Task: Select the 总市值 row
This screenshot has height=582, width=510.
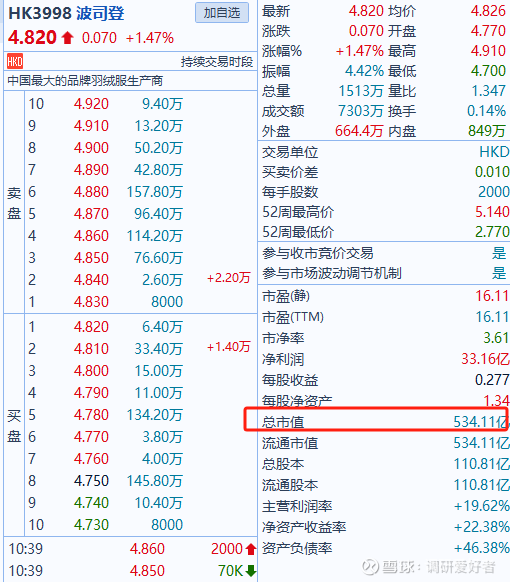Action: 385,422
